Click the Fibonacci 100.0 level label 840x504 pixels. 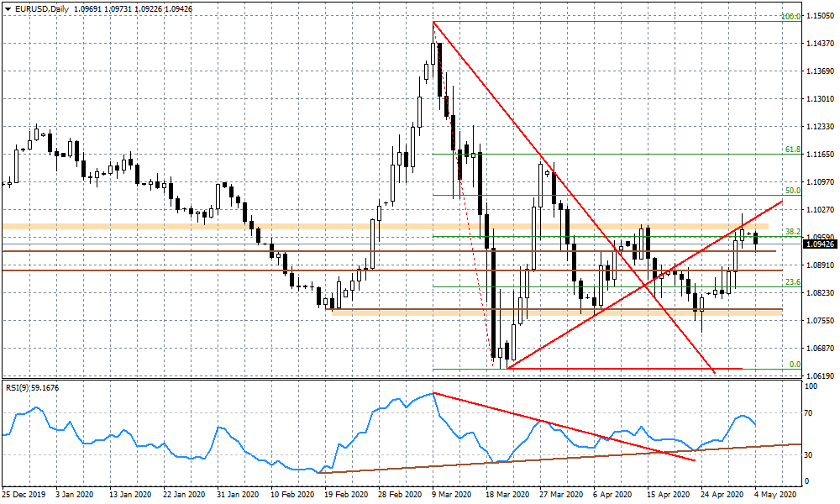pos(790,17)
